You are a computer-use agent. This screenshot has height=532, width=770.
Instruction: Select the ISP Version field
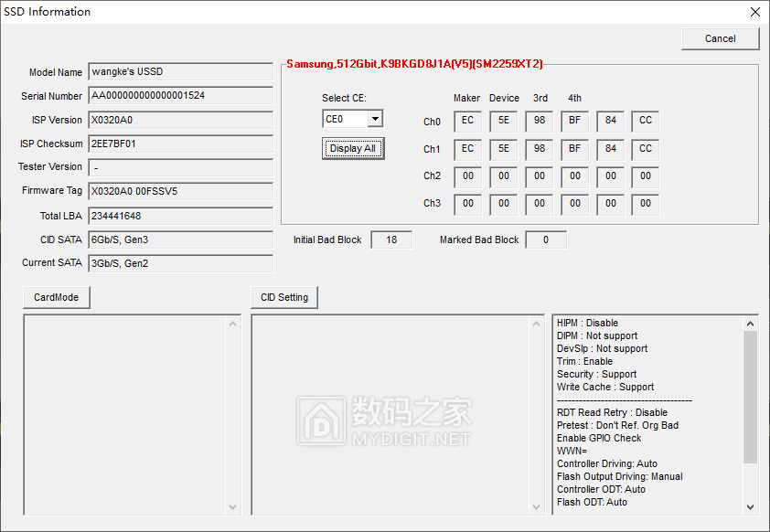(181, 120)
